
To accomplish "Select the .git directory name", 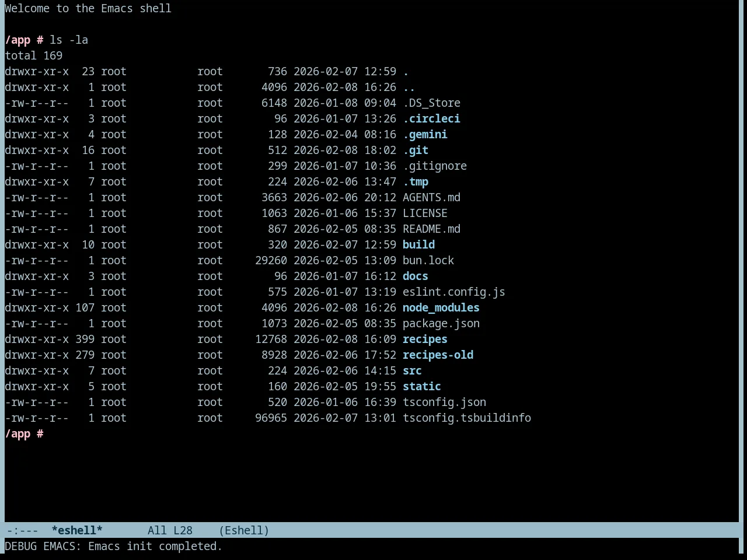I will (416, 150).
